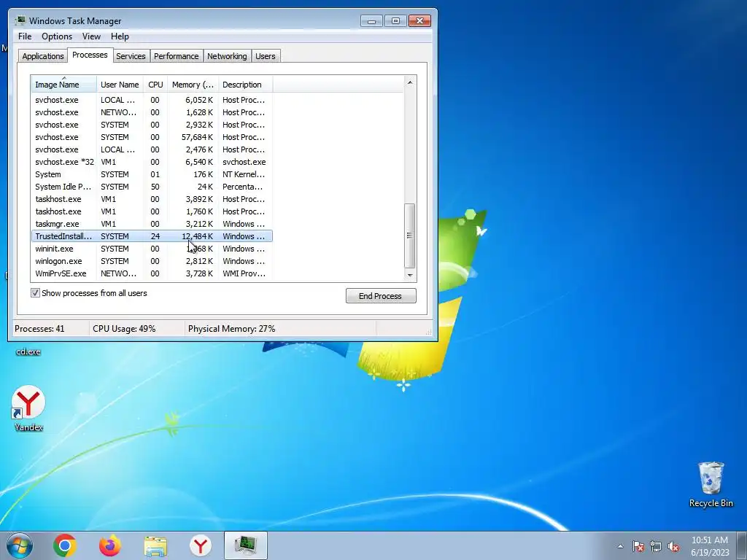Toggle Show processes from all users
Image resolution: width=747 pixels, height=560 pixels.
pyautogui.click(x=35, y=293)
